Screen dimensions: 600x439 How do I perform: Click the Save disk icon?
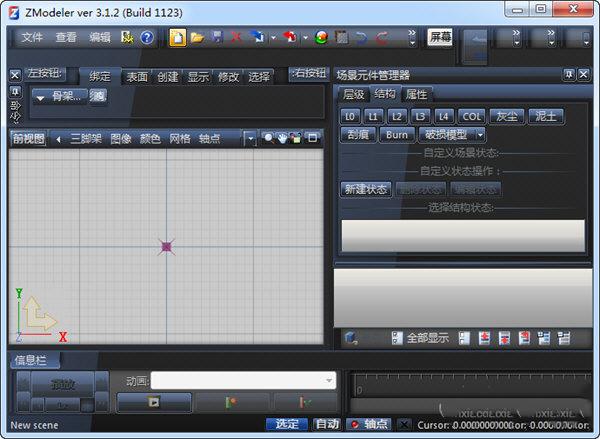217,37
